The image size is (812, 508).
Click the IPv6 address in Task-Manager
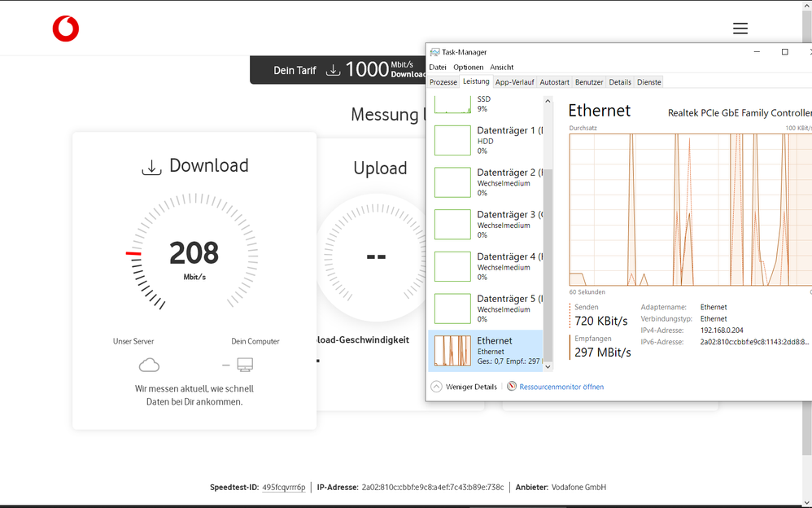[754, 342]
